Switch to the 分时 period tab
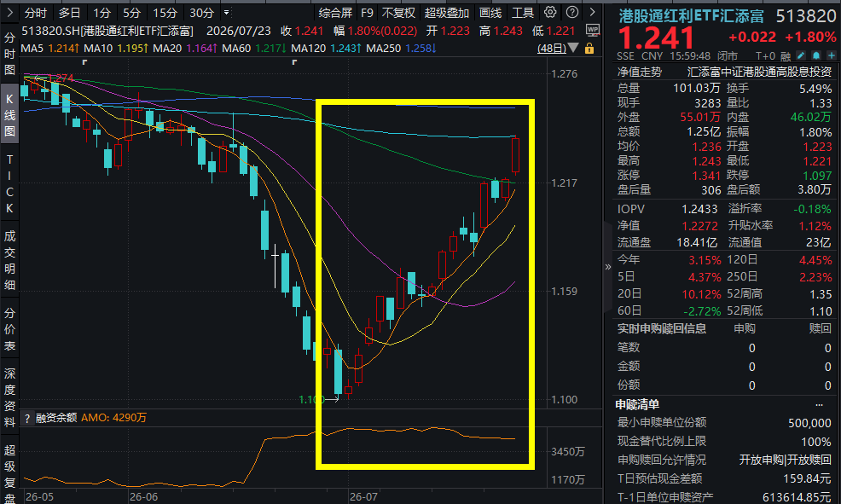This screenshot has height=504, width=841. tap(36, 13)
